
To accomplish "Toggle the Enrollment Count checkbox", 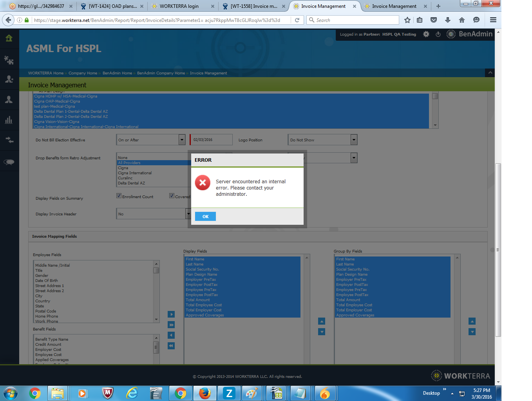I will [x=119, y=196].
